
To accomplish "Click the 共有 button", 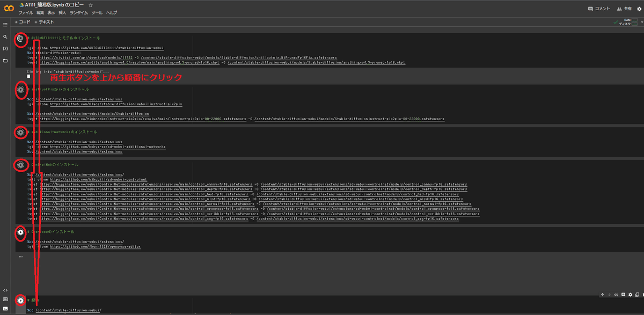I will pos(624,9).
